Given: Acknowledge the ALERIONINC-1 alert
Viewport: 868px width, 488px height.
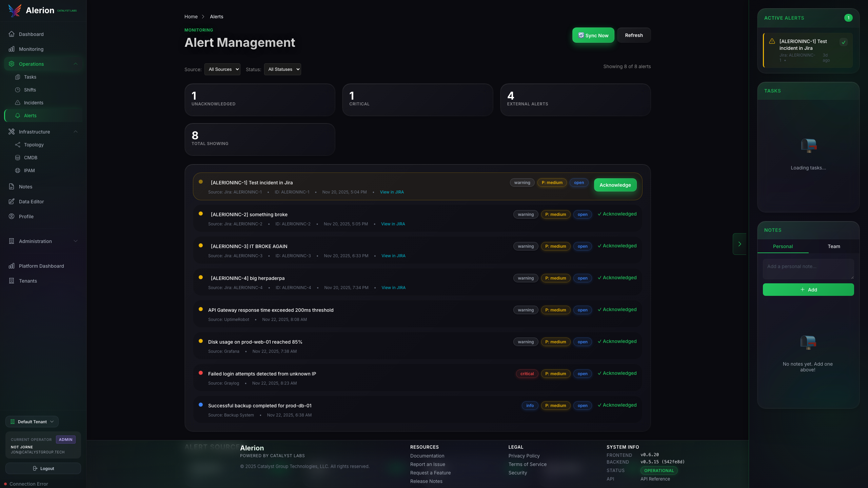Looking at the screenshot, I should (615, 185).
